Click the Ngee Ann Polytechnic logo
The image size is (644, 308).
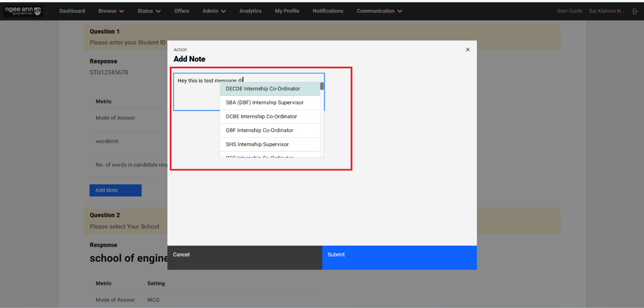[x=23, y=11]
